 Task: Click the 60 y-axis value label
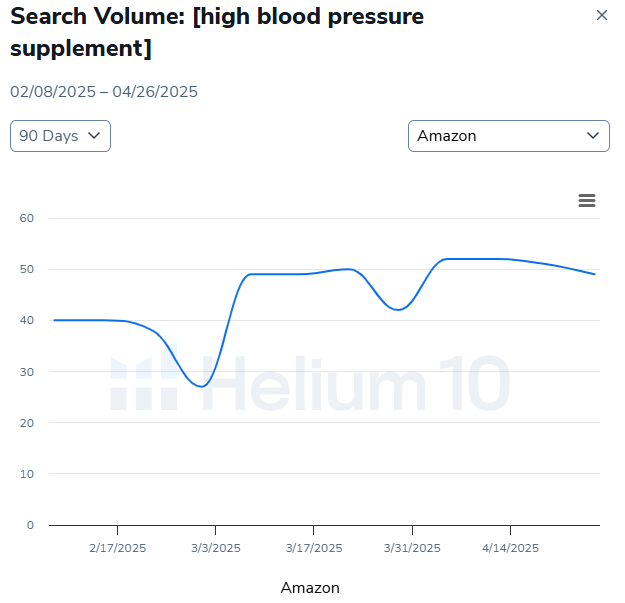tap(27, 218)
